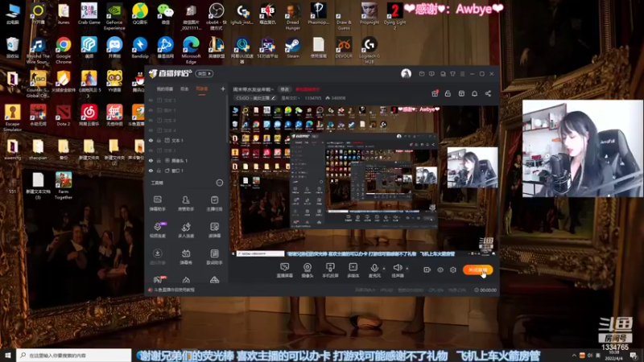Image resolution: width=644 pixels, height=362 pixels.
Task: Click the record video icon
Action: point(427,269)
